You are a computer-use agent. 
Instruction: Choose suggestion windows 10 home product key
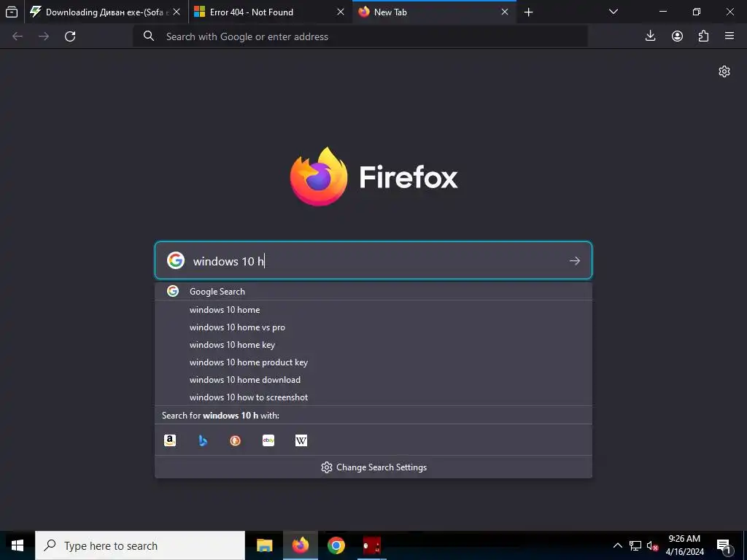[x=373, y=362]
